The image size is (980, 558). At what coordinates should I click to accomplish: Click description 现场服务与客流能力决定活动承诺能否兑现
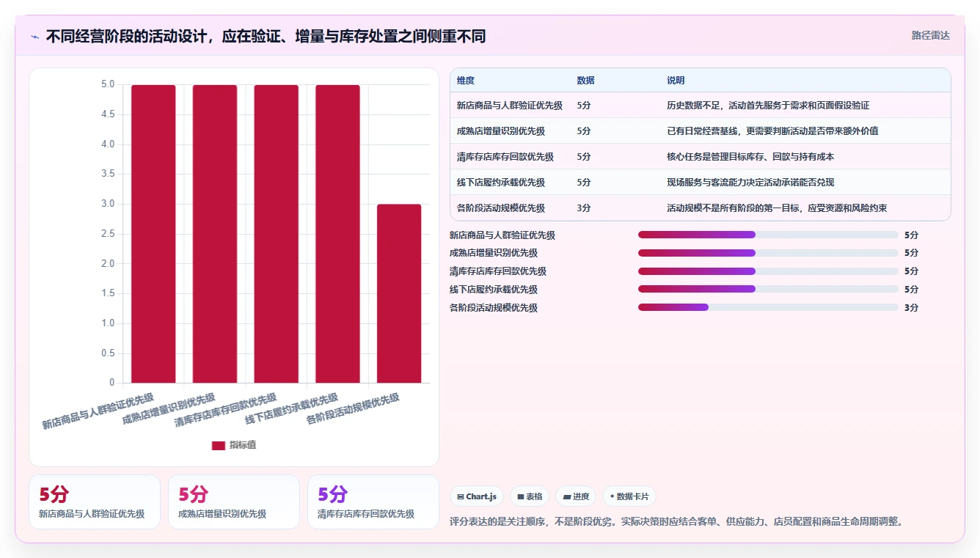point(750,183)
